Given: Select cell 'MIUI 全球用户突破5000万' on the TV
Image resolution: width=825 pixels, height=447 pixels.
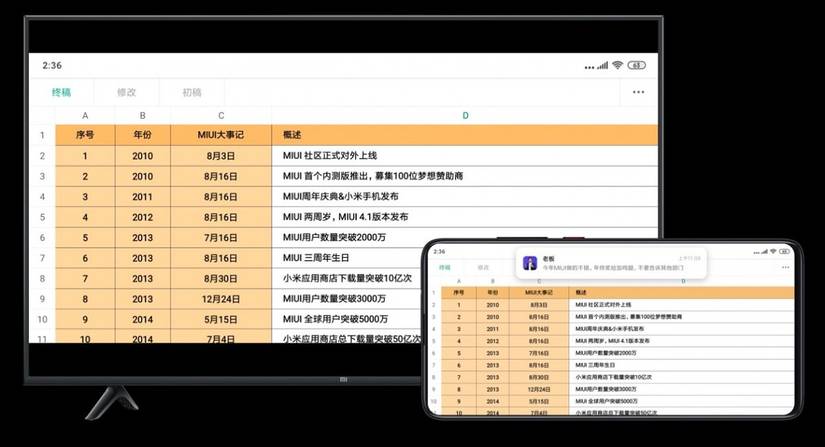Looking at the screenshot, I should pos(347,319).
